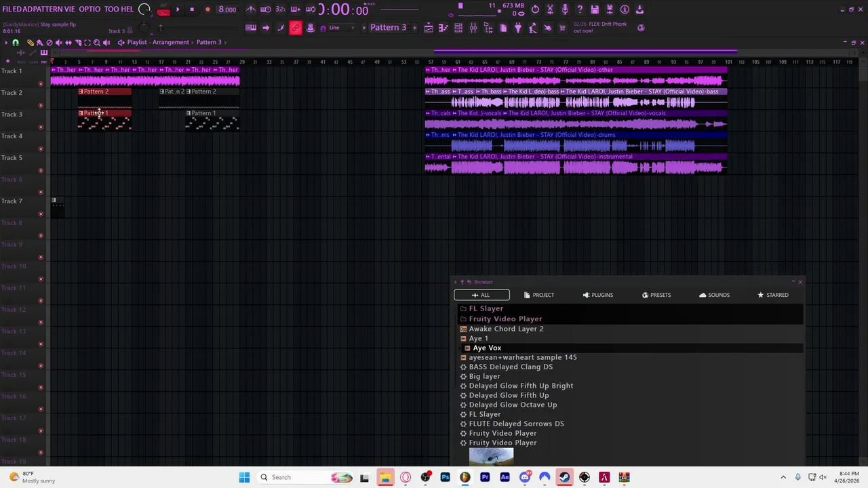This screenshot has width=868, height=488.
Task: Open the project info icon
Action: (x=625, y=9)
